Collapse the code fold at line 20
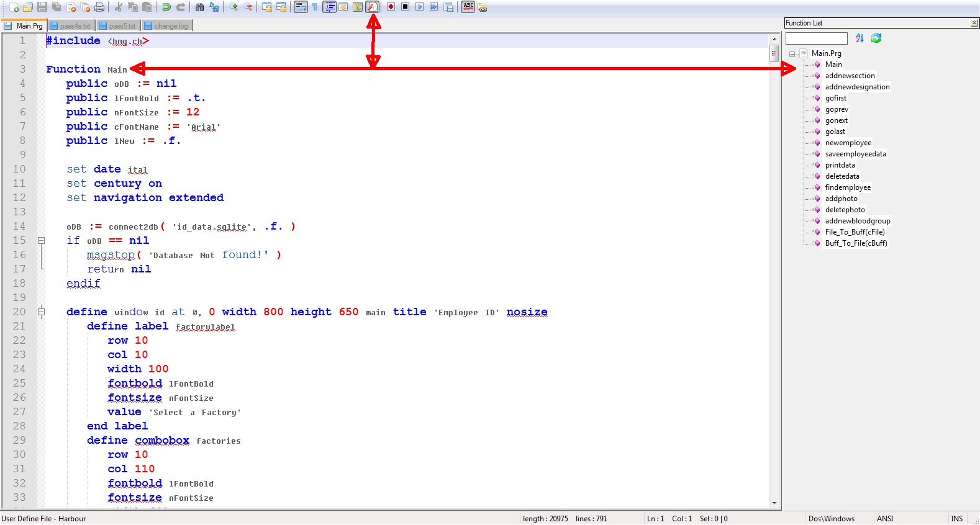 click(x=41, y=312)
